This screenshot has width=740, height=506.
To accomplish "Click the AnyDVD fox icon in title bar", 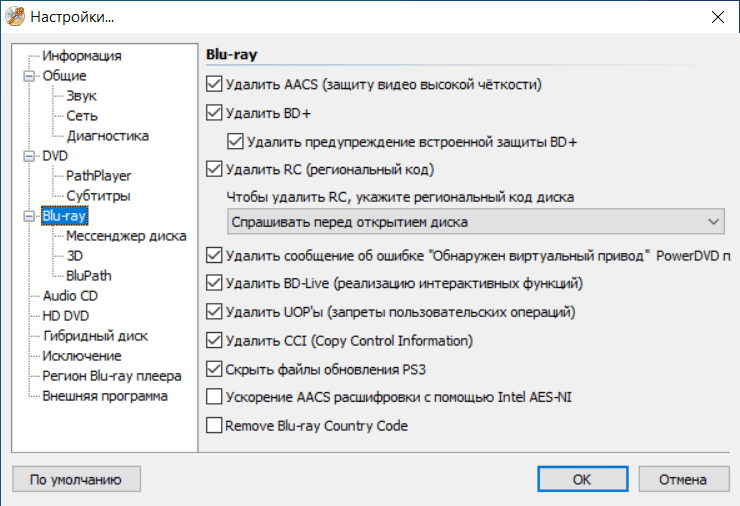I will pyautogui.click(x=16, y=17).
